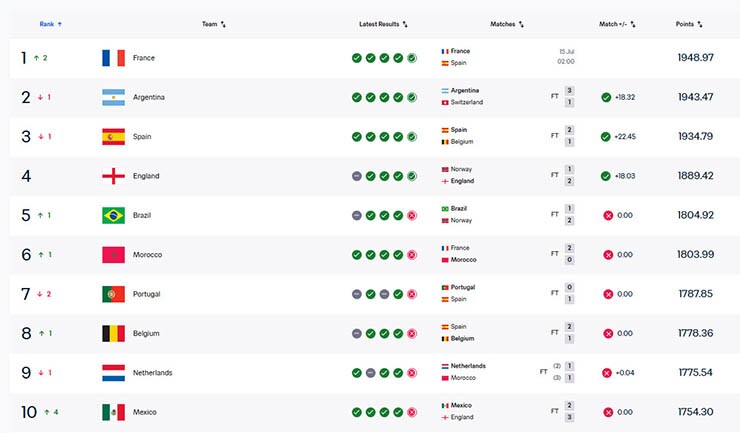Viewport: 740px width, 433px height.
Task: Click the Belgium flag icon in rank 8
Action: pos(113,333)
